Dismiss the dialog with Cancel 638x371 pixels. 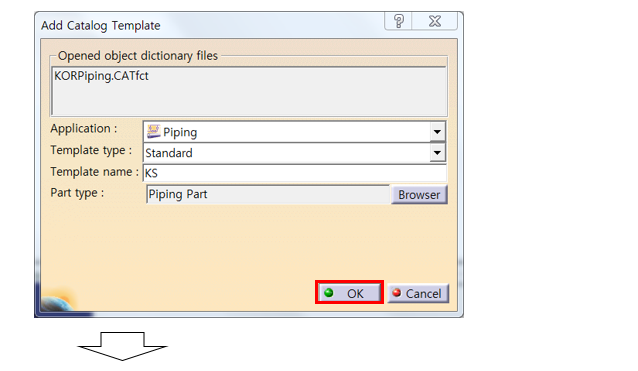coord(418,293)
